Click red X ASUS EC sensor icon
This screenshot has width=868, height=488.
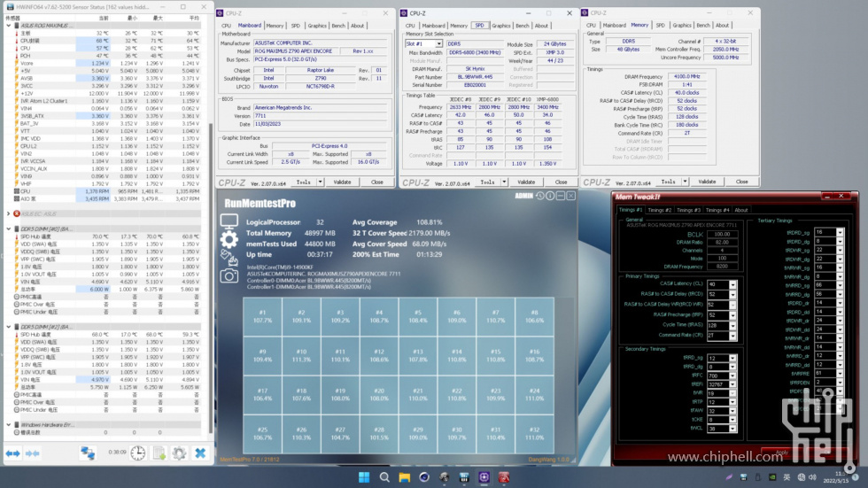click(17, 213)
